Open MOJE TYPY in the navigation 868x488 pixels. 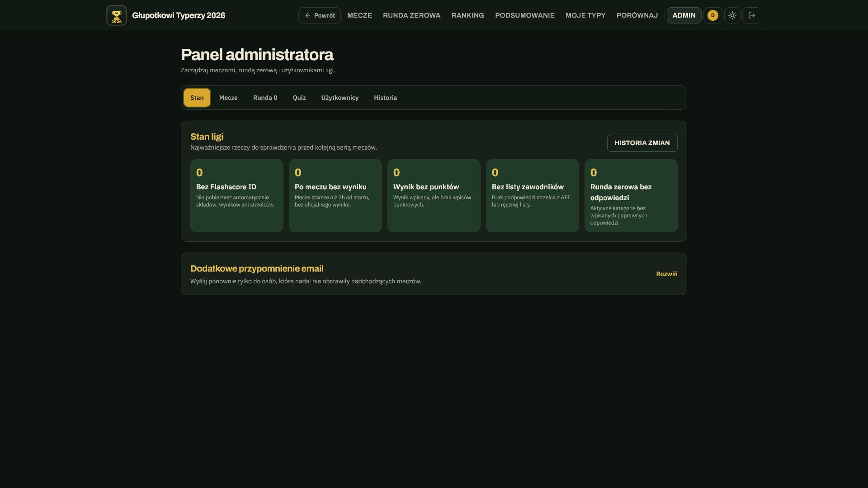coord(585,15)
